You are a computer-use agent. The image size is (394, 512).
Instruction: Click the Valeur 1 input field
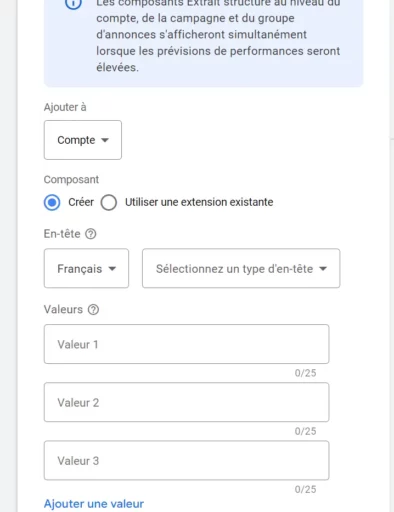(187, 344)
